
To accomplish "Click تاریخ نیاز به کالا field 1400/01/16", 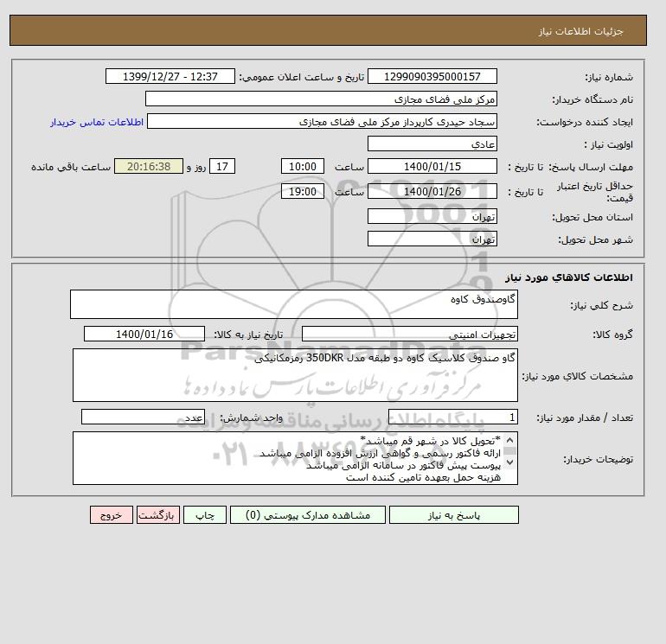I will point(144,334).
